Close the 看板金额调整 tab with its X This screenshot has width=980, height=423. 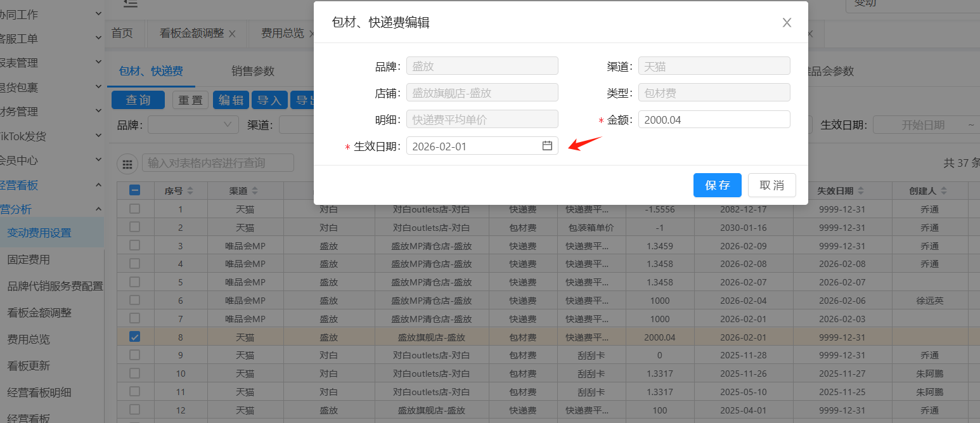(232, 34)
